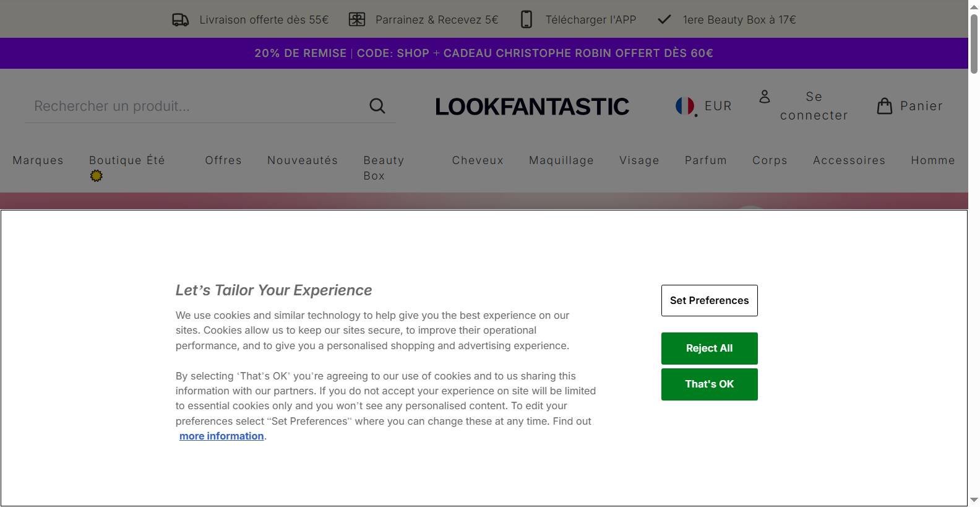
Task: Click the French flag currency icon
Action: pyautogui.click(x=686, y=106)
